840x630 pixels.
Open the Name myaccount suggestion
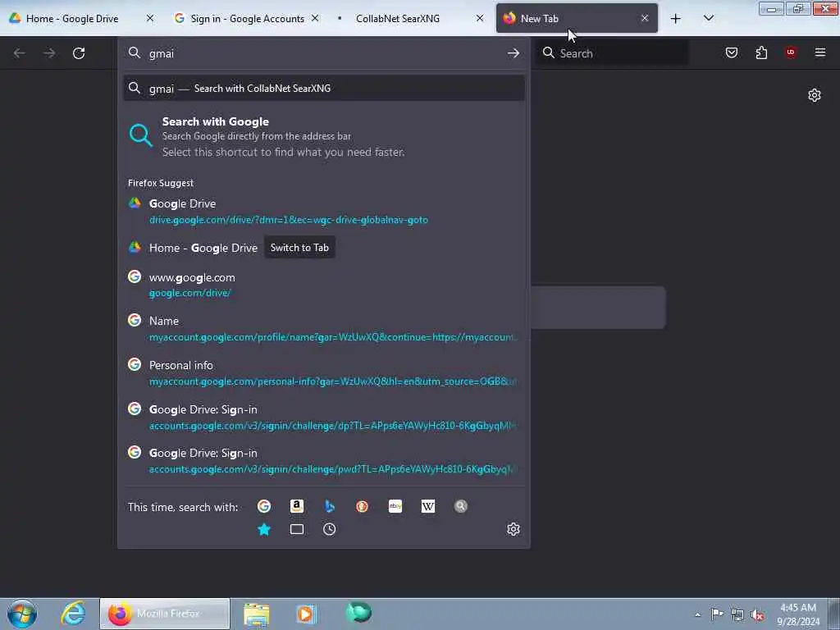[x=323, y=328]
